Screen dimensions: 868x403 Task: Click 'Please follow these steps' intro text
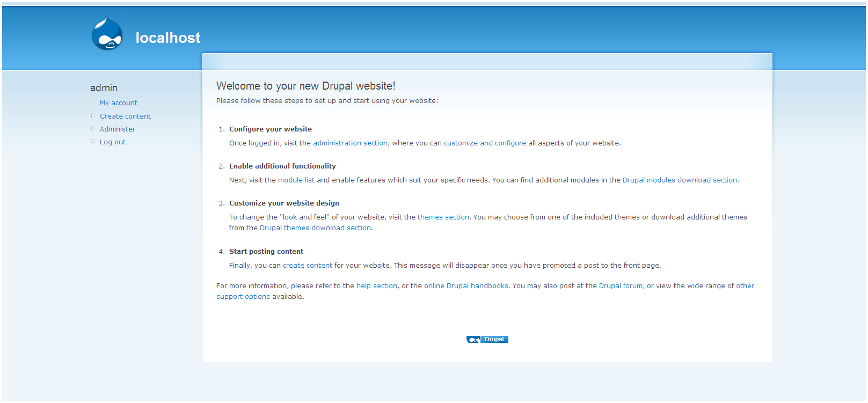tap(327, 100)
